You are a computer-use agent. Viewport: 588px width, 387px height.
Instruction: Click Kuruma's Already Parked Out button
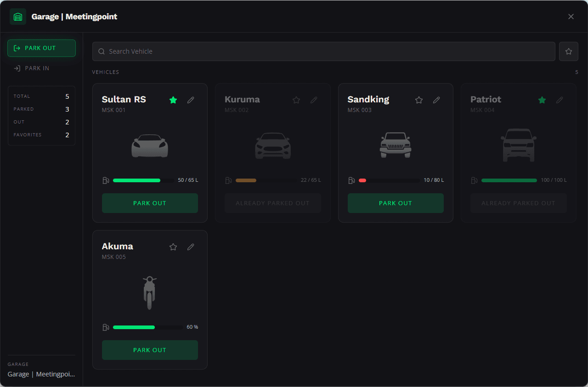273,203
